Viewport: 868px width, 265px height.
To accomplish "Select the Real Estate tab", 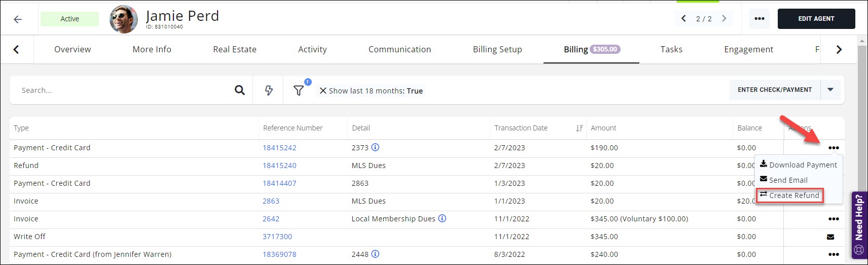I will coord(235,49).
